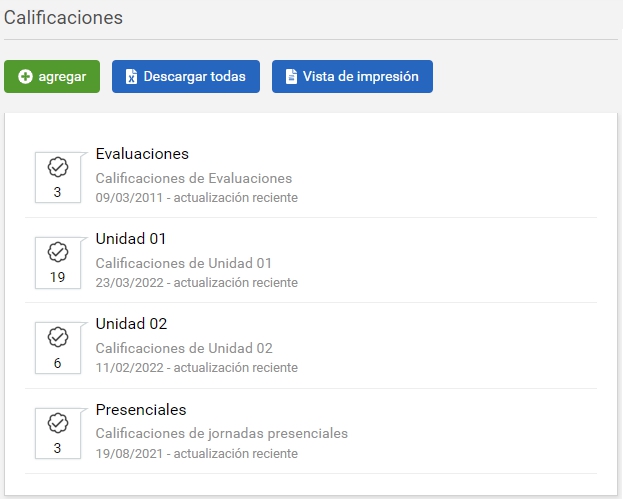Viewport: 623px width, 499px height.
Task: Open the Unidad 01 grade group
Action: pyautogui.click(x=130, y=239)
